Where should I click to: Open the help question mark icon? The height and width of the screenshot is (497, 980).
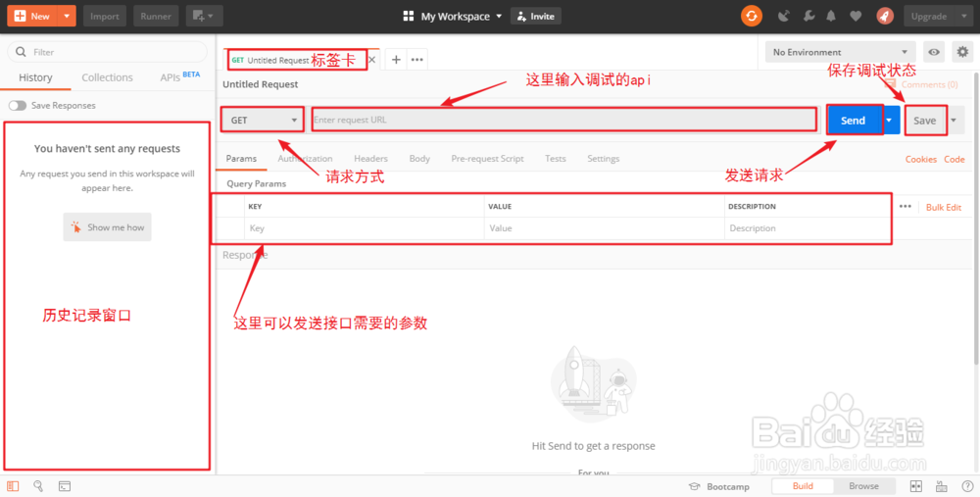967,486
